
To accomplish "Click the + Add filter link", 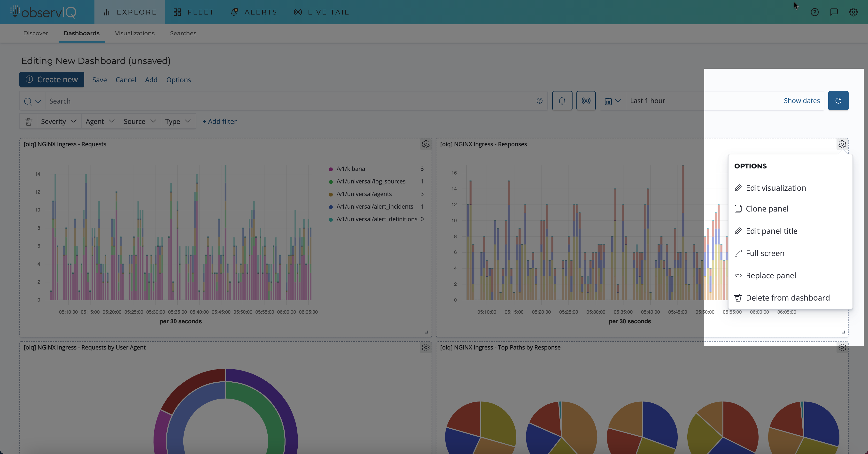I will pos(219,121).
